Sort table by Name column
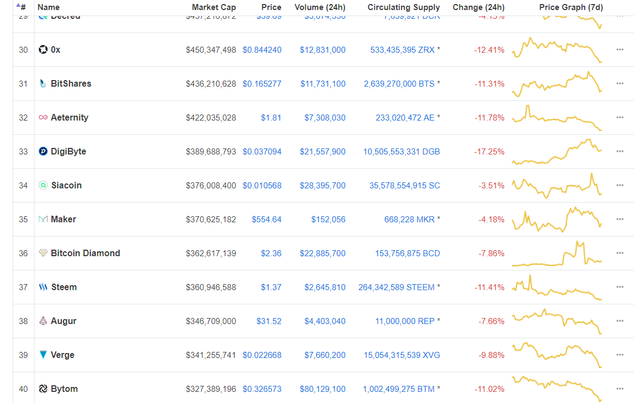The image size is (640, 403). [48, 7]
